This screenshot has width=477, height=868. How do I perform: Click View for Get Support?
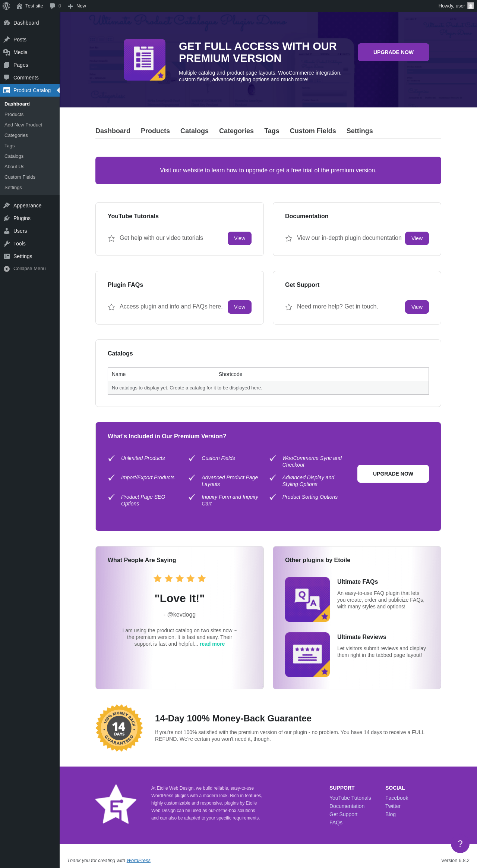coord(417,307)
